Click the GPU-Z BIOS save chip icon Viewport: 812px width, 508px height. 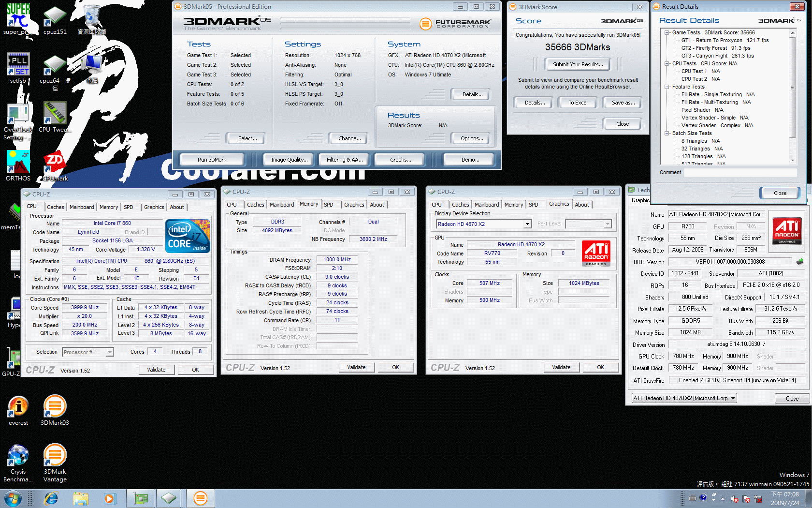click(800, 262)
